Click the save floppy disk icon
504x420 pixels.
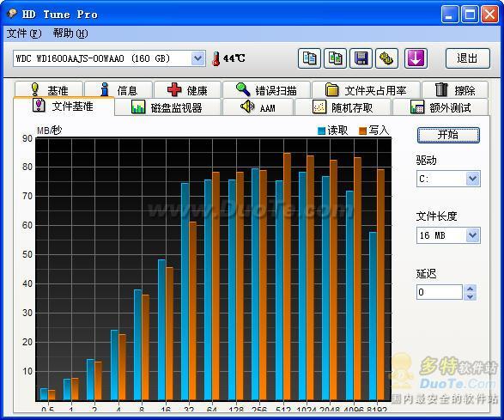click(361, 58)
